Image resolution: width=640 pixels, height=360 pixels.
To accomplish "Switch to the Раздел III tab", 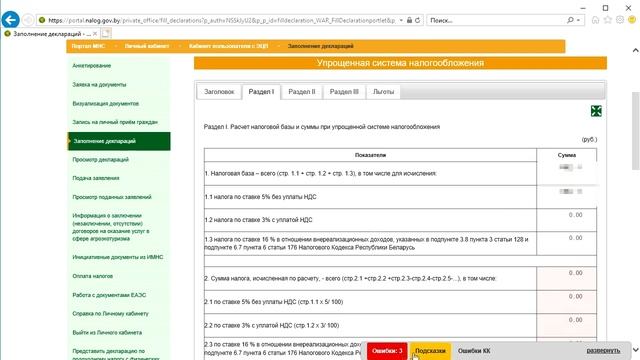I will coord(344,92).
